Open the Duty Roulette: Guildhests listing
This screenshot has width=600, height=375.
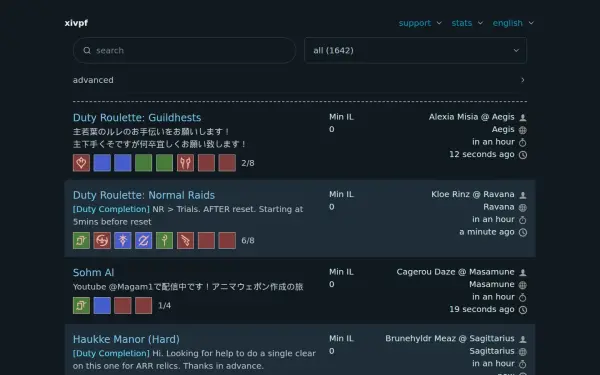137,117
